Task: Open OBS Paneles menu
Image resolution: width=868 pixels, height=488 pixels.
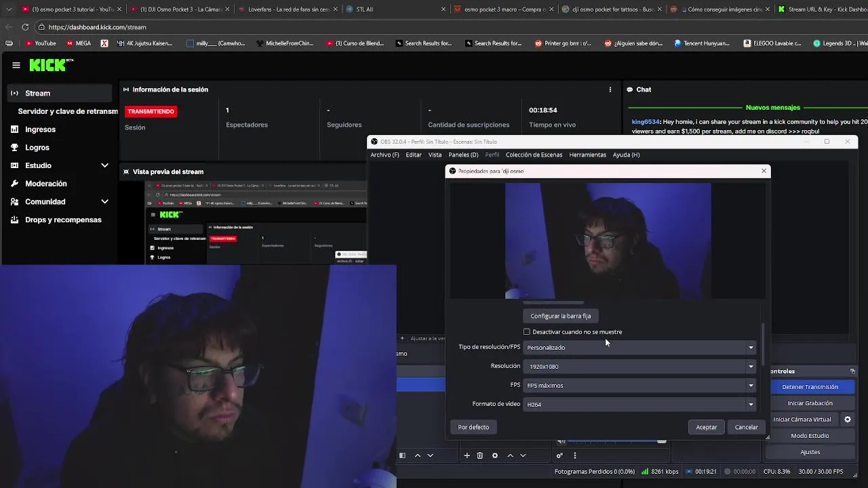Action: pyautogui.click(x=463, y=155)
